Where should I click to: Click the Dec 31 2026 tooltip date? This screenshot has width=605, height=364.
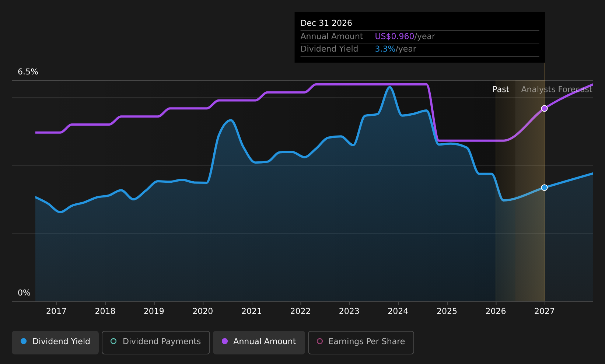tap(326, 23)
